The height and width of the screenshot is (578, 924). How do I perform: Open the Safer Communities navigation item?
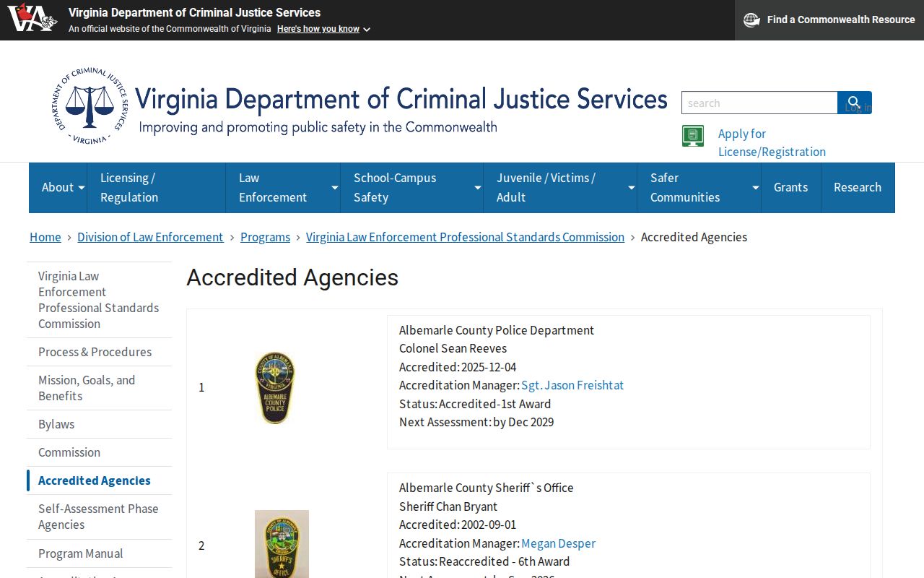point(699,188)
